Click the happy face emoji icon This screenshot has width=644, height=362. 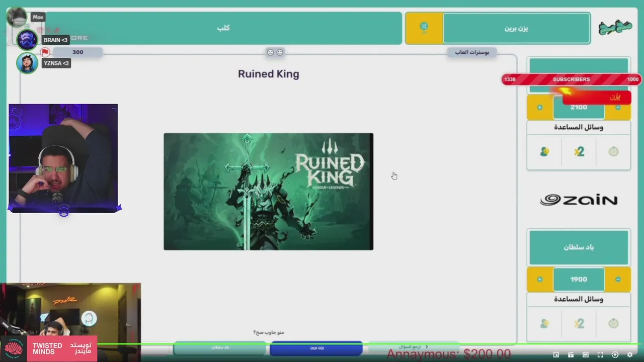click(x=280, y=52)
